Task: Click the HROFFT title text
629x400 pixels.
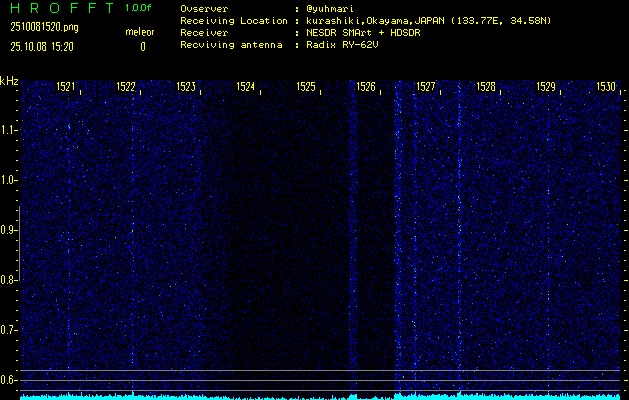Action: 62,8
